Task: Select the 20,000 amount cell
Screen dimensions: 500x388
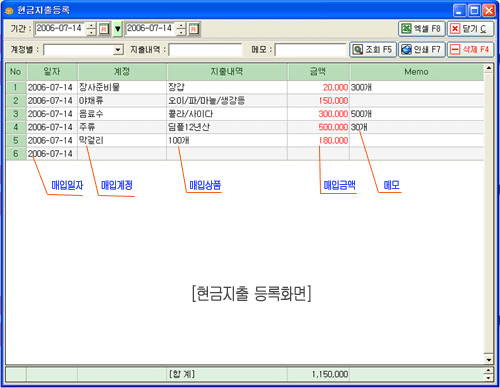Action: (x=318, y=87)
